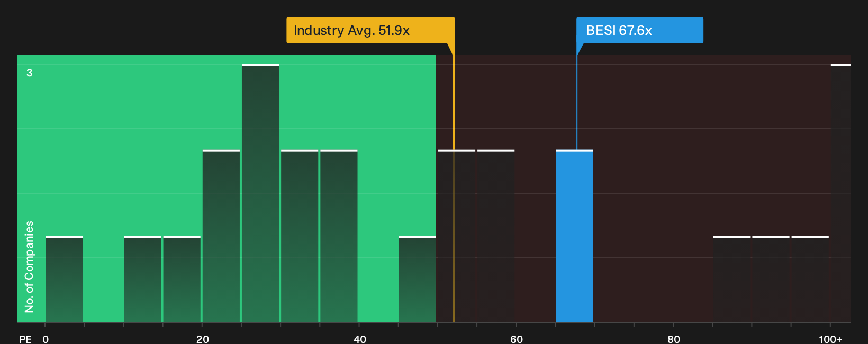Click the BESI 67.6x label
This screenshot has width=868, height=344.
(640, 30)
